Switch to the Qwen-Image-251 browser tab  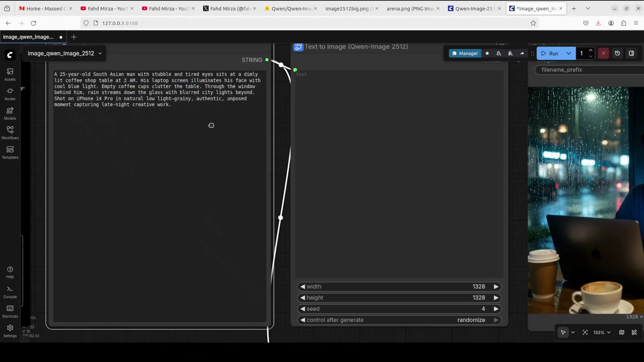point(474,8)
